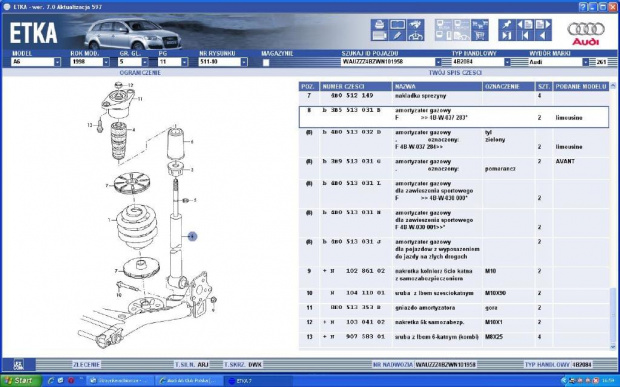This screenshot has width=620, height=387.
Task: Click the parts list vertical scrollbar
Action: [x=613, y=216]
